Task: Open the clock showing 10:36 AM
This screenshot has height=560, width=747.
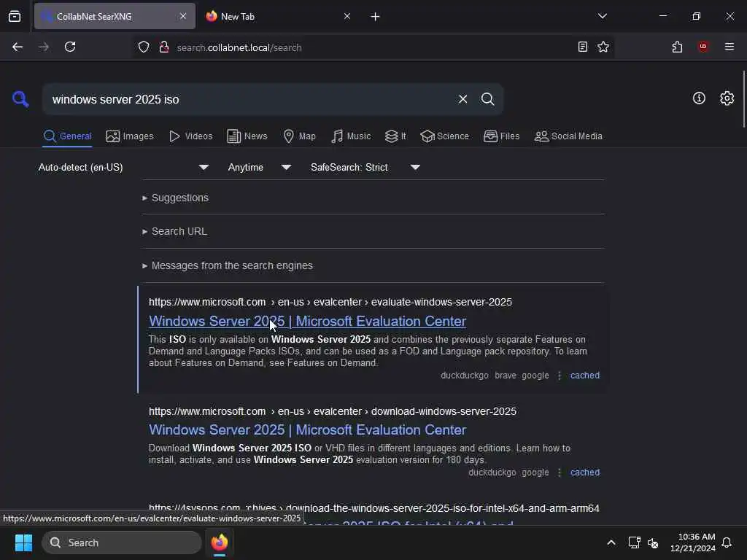Action: coord(692,542)
